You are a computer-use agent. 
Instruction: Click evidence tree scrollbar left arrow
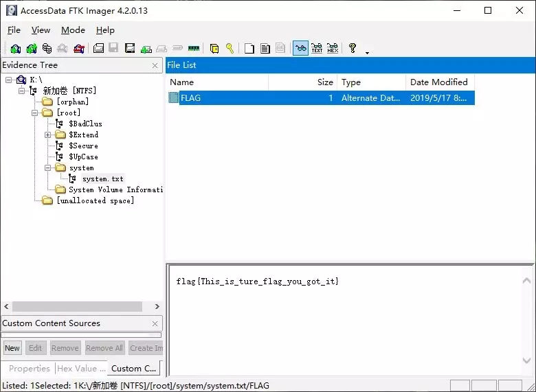(6, 306)
